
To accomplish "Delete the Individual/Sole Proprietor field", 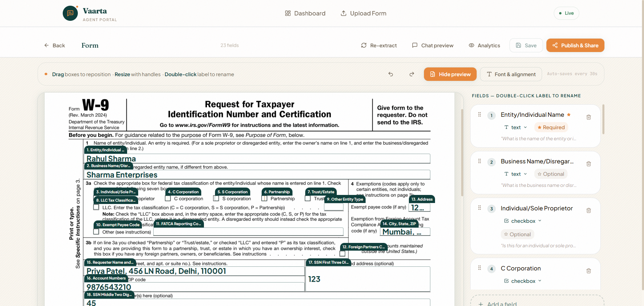I will (589, 210).
